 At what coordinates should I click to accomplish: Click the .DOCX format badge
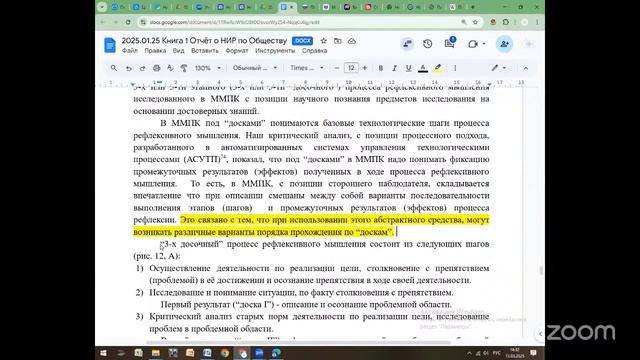point(302,41)
